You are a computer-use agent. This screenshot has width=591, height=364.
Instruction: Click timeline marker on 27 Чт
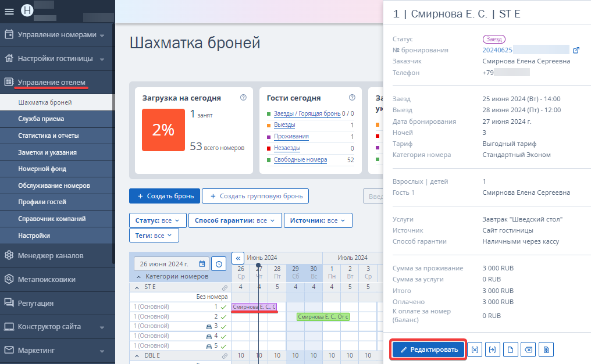[258, 265]
